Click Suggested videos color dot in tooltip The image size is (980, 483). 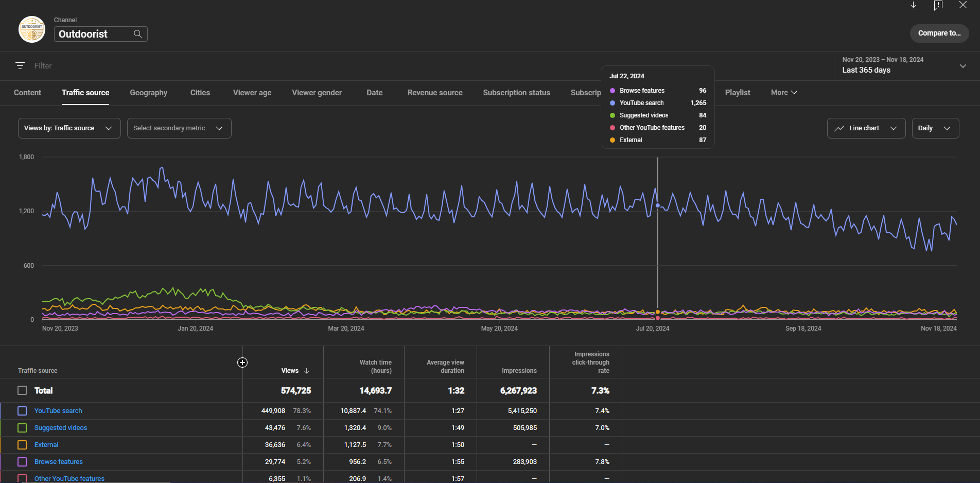pyautogui.click(x=612, y=115)
